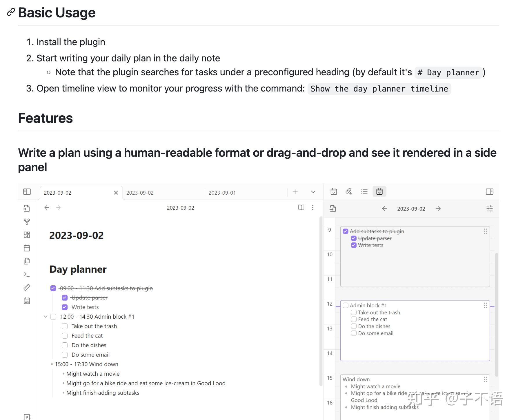The height and width of the screenshot is (420, 516).
Task: Check the 'Take out the trash' checkbox in note
Action: [65, 326]
